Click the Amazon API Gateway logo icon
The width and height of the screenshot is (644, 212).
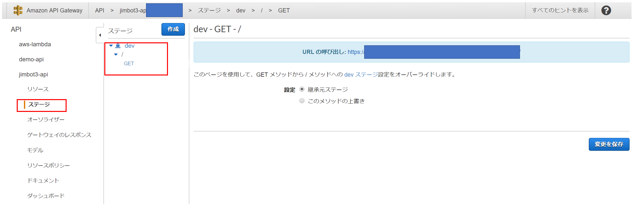(x=18, y=10)
